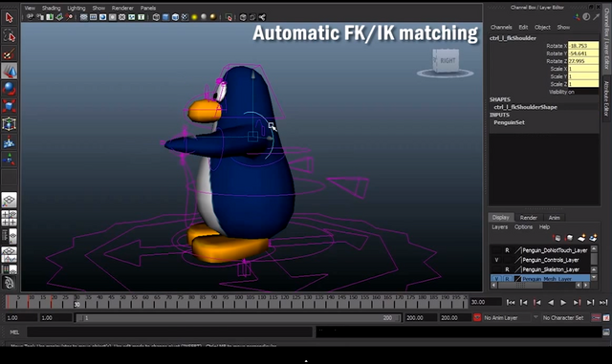The image size is (612, 364).
Task: Enable wireframe display icon
Action: (156, 17)
